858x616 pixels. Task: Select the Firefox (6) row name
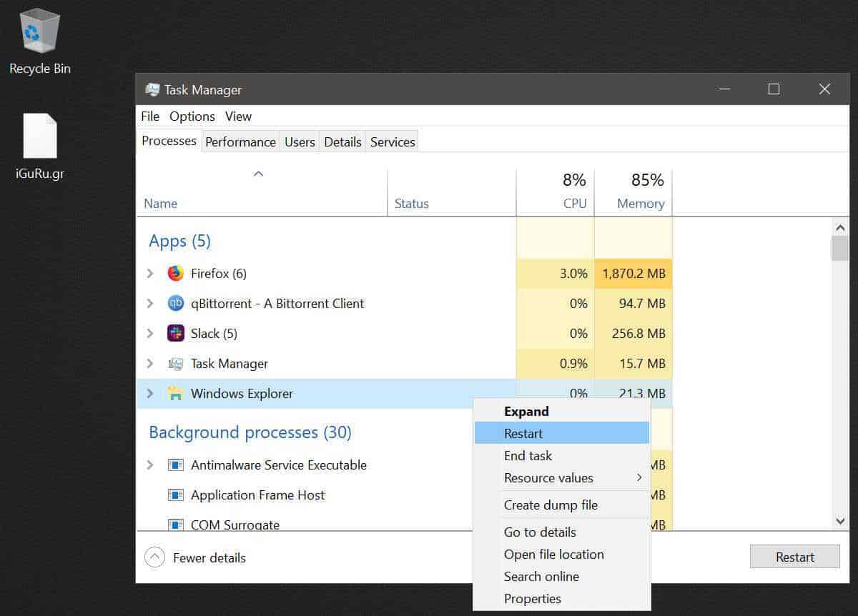pyautogui.click(x=218, y=273)
